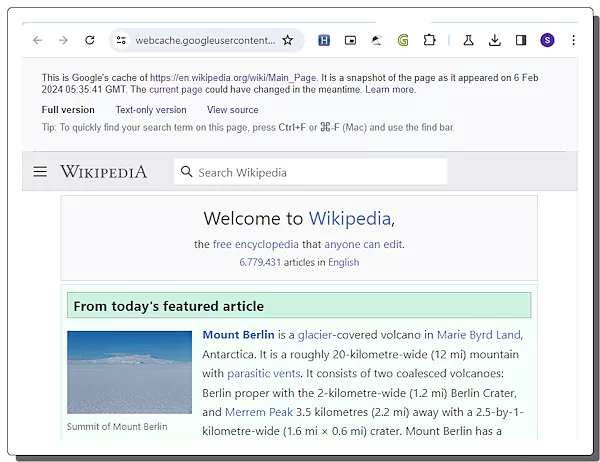Open the en.wikipedia.org Main_Page link
Image resolution: width=600 pixels, height=462 pixels.
[233, 78]
